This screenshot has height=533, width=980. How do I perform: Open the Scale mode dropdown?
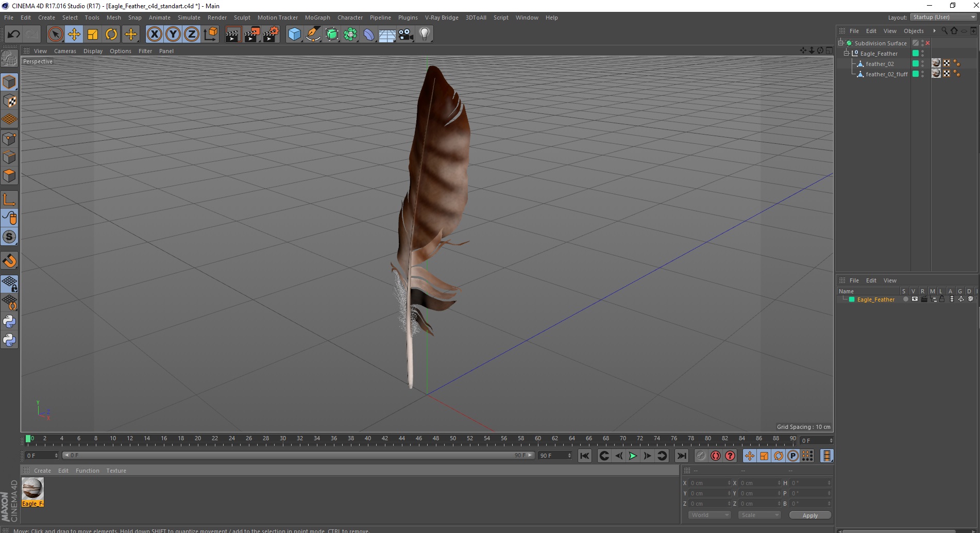[x=759, y=515]
